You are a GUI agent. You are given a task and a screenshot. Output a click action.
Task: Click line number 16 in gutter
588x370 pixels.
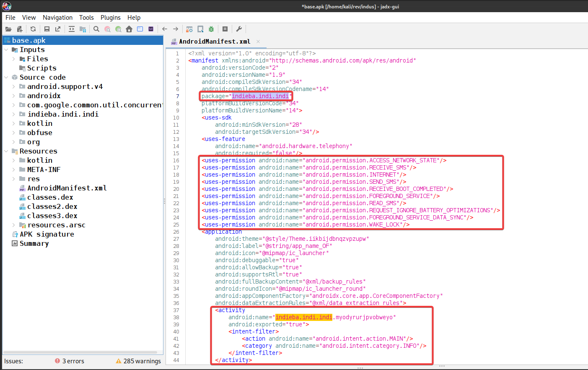pos(176,160)
